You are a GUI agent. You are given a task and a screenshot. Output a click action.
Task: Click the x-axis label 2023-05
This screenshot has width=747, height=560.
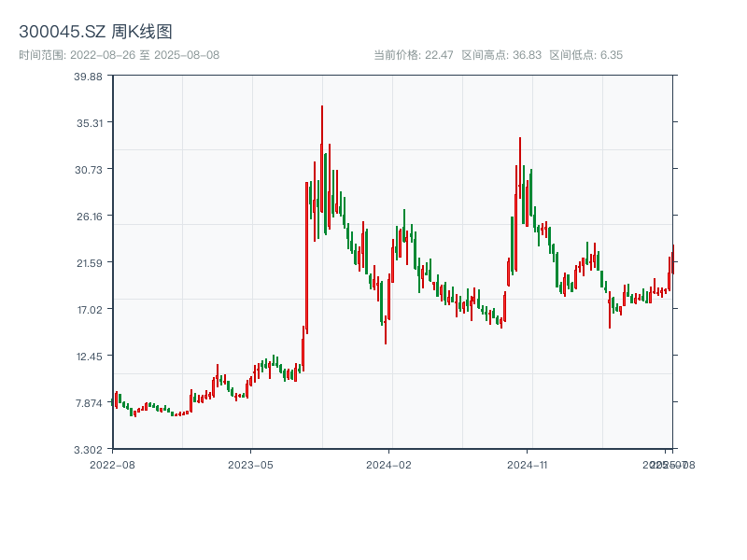pos(250,465)
